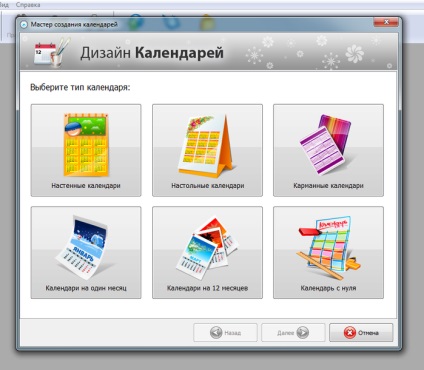Screen dimensions: 424x370
Task: Cancel the wizard with the Отмена label
Action: click(x=368, y=333)
